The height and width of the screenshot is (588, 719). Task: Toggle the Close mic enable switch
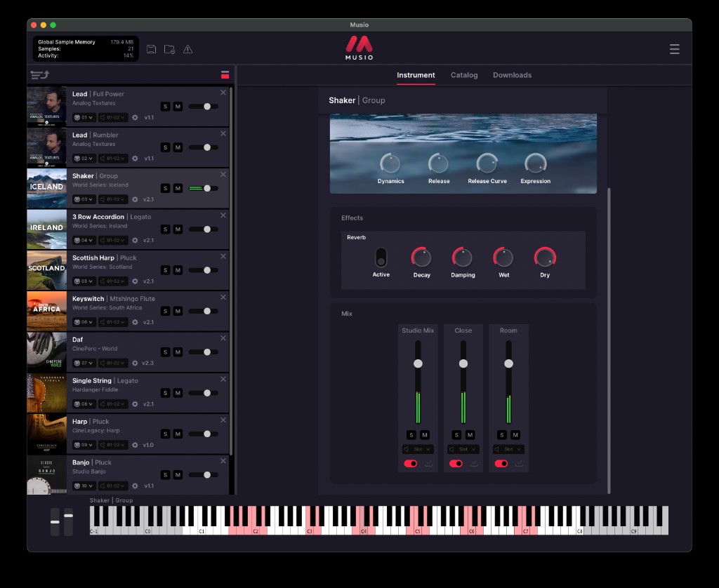click(x=456, y=463)
